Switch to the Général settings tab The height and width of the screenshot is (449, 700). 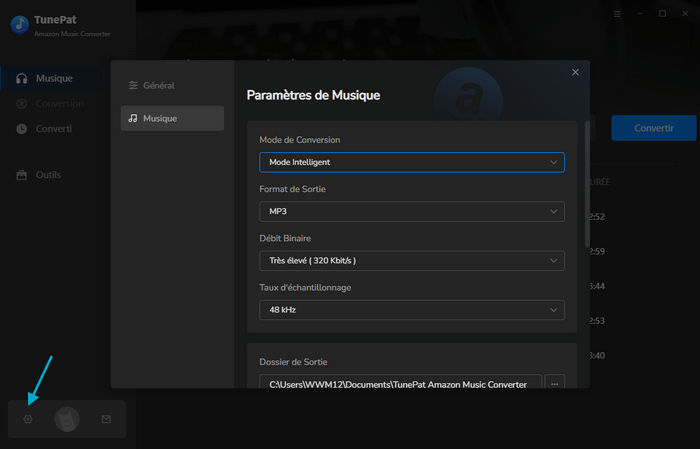coord(172,85)
